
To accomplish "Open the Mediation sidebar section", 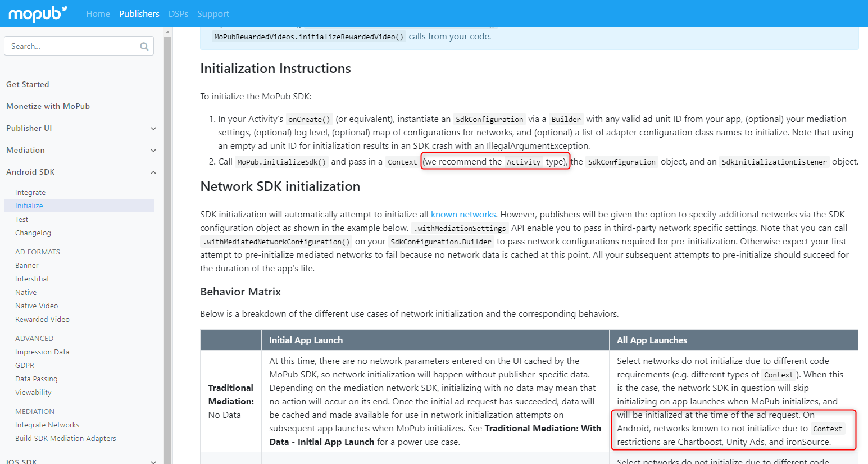I will 25,150.
